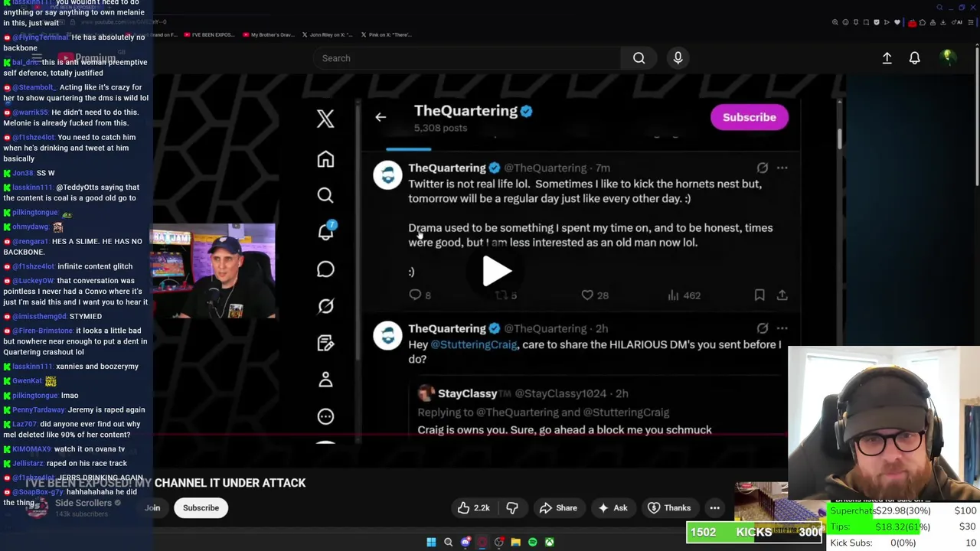
Task: Click pink Subscribe button on TheQuartering profile
Action: pos(750,117)
